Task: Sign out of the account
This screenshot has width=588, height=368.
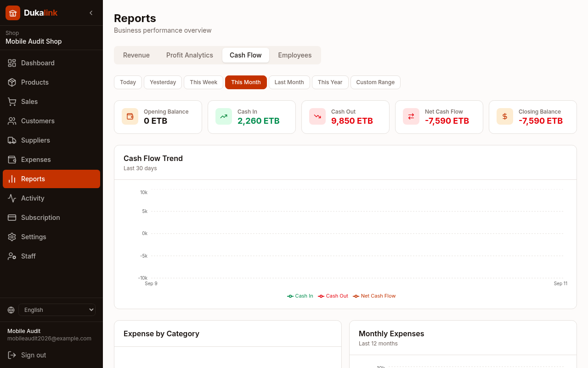Action: [51, 355]
